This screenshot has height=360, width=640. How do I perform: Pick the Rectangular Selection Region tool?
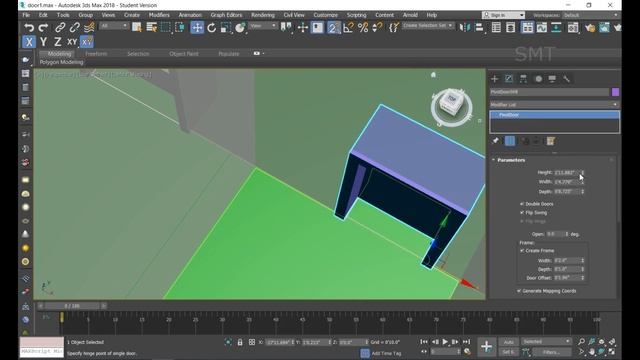[165, 27]
